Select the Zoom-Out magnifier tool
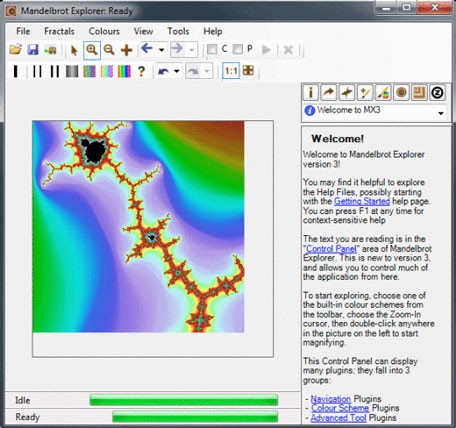456x428 pixels. [x=109, y=50]
